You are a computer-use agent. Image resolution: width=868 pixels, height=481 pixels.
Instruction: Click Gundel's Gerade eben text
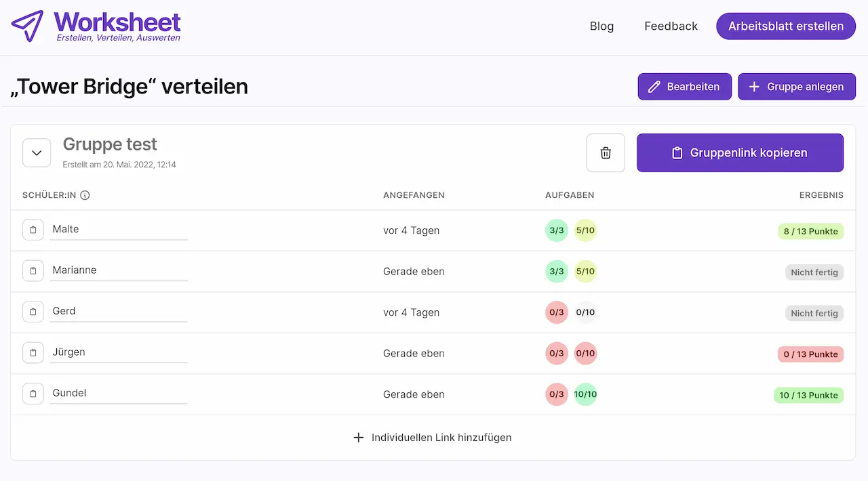click(x=414, y=394)
